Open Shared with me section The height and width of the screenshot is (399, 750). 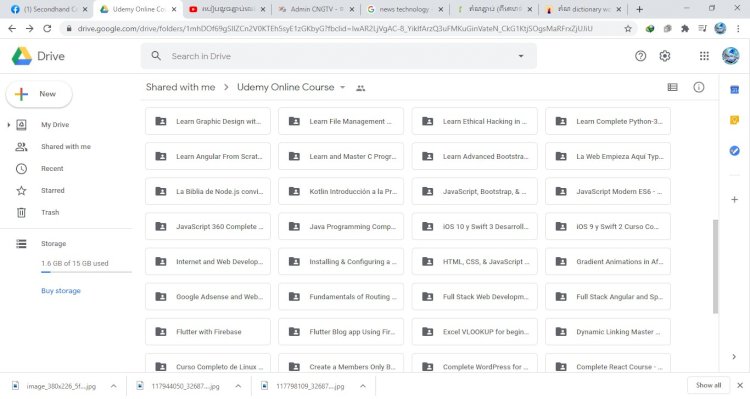click(x=66, y=147)
